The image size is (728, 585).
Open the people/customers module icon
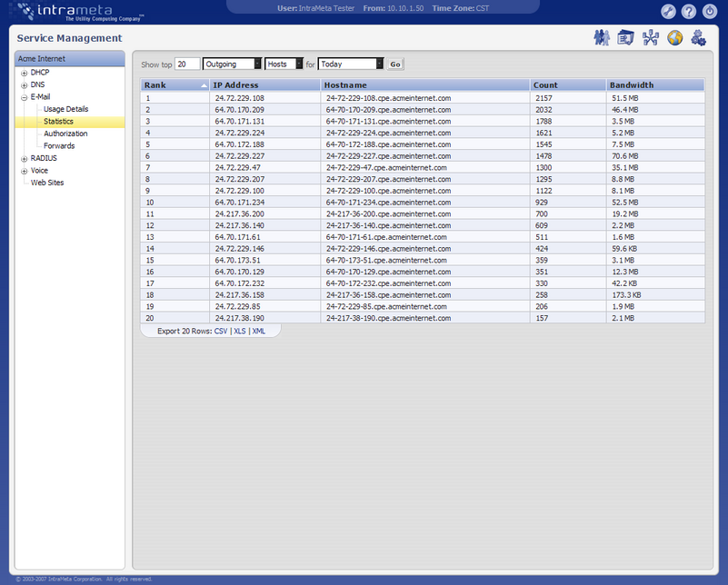click(x=602, y=37)
